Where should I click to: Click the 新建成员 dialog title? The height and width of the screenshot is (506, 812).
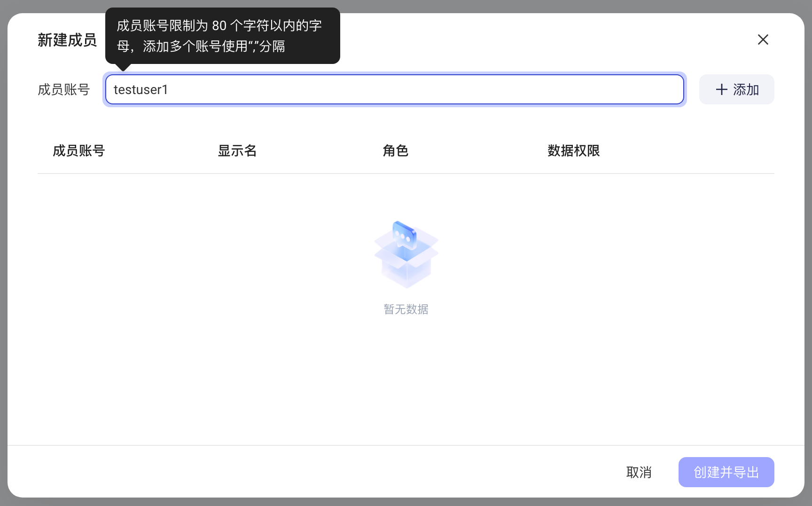[x=67, y=40]
